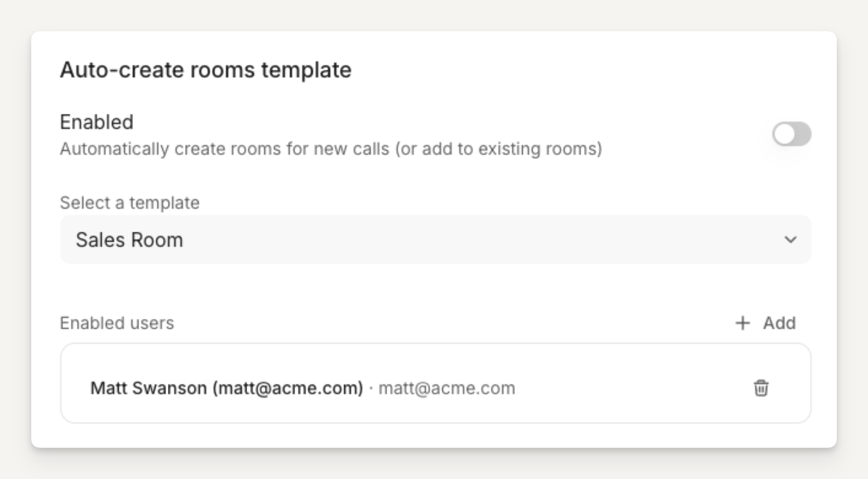
Task: Click the plus icon beside Add
Action: coord(742,323)
